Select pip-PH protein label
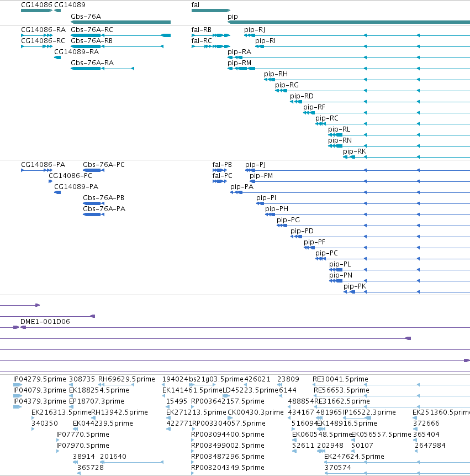470x476 pixels. point(277,209)
